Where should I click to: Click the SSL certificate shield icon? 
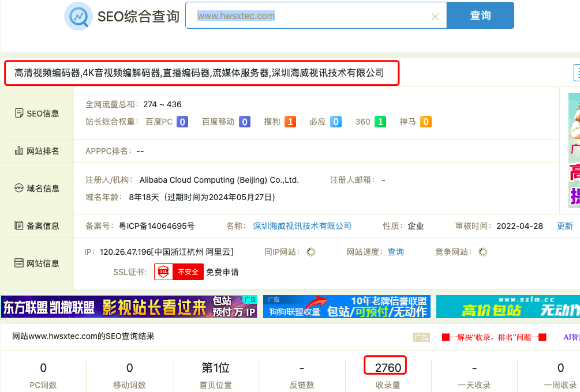(163, 272)
